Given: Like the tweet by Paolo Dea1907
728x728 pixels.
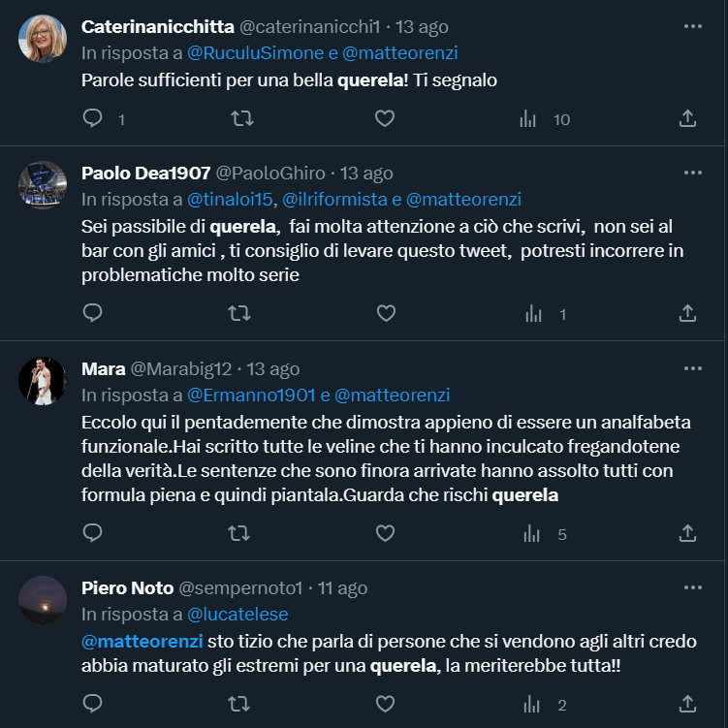Looking at the screenshot, I should click(x=385, y=313).
